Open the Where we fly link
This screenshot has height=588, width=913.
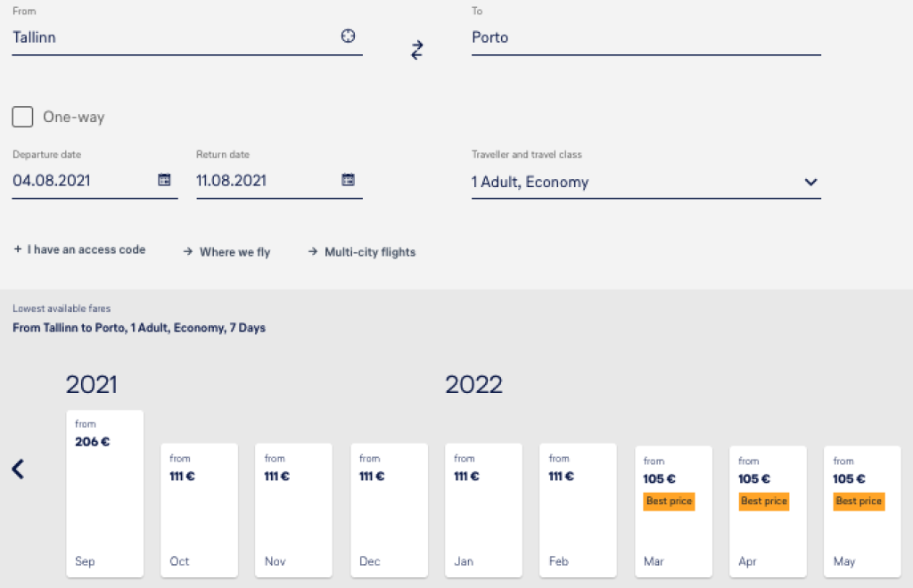[226, 252]
